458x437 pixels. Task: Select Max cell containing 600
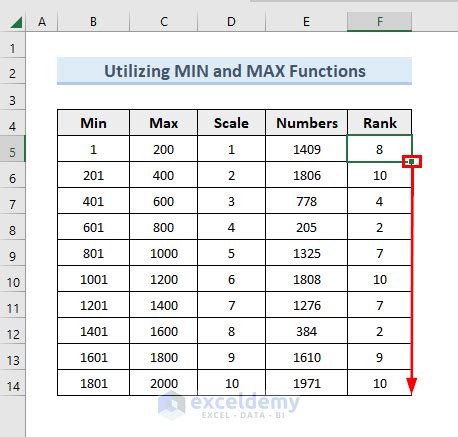tap(164, 201)
